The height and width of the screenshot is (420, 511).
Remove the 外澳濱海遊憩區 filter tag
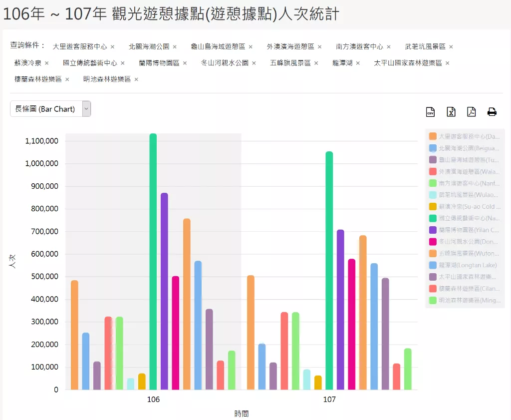pyautogui.click(x=320, y=47)
